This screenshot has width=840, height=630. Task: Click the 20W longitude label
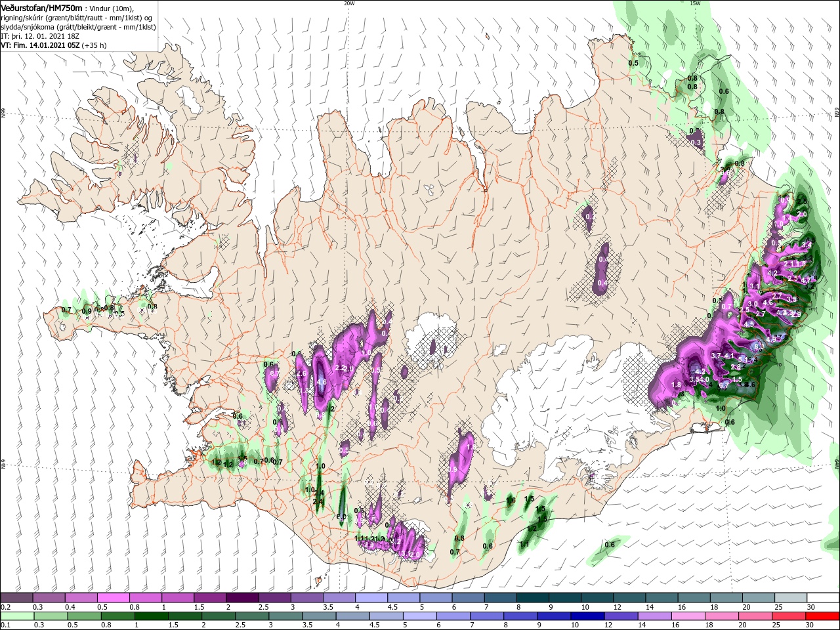[349, 3]
